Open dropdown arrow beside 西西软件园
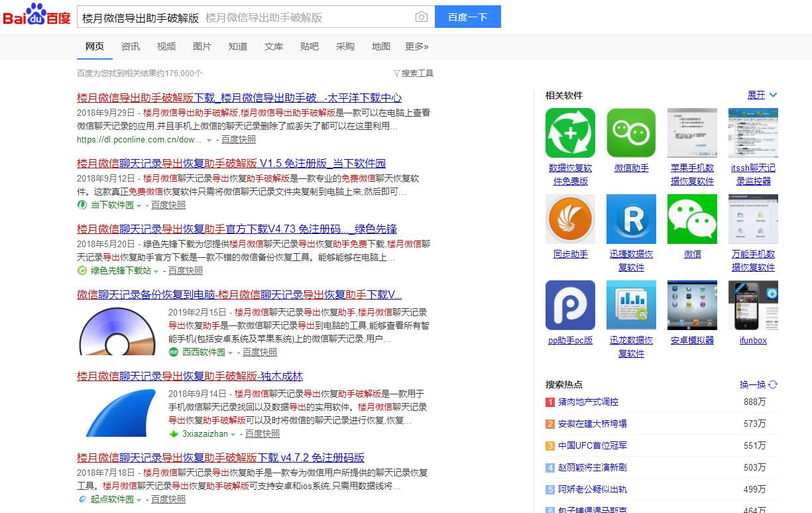Viewport: 812px width, 513px height. pos(230,353)
